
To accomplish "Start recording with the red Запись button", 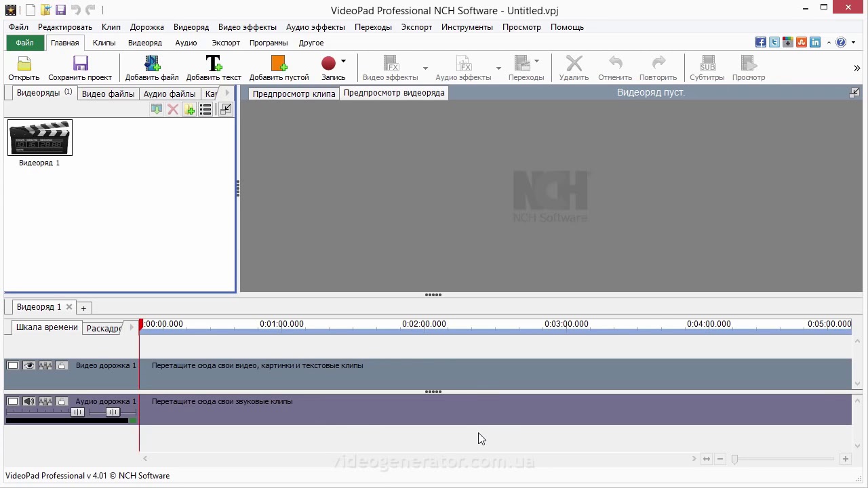I will (x=329, y=63).
